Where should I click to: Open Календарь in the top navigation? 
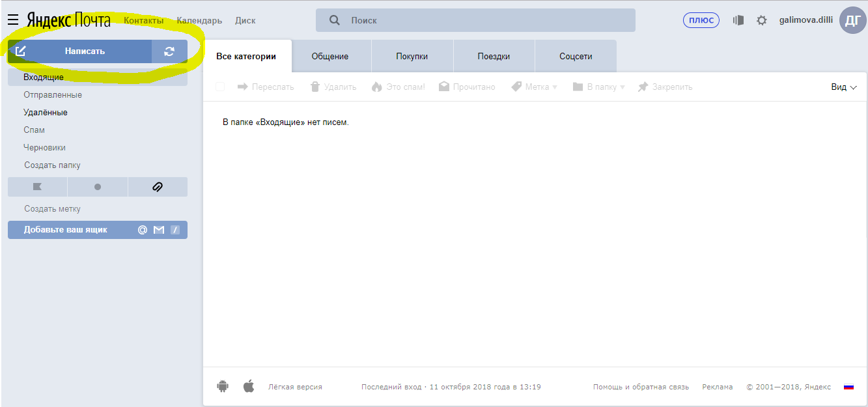(x=199, y=20)
